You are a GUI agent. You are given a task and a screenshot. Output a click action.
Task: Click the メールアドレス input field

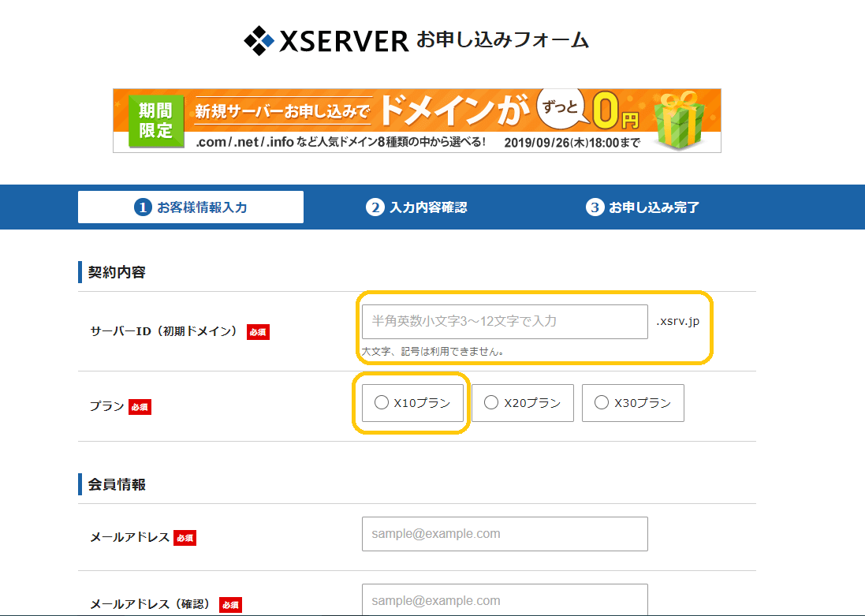pyautogui.click(x=505, y=534)
